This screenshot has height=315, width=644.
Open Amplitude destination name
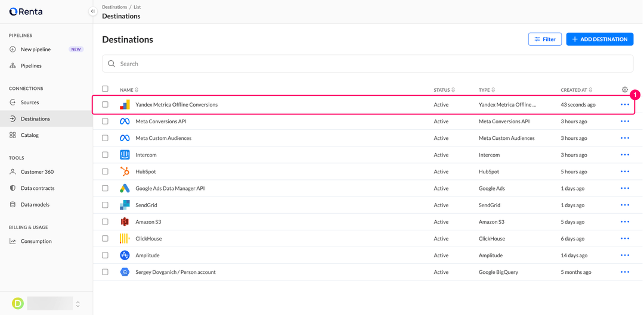tap(147, 255)
